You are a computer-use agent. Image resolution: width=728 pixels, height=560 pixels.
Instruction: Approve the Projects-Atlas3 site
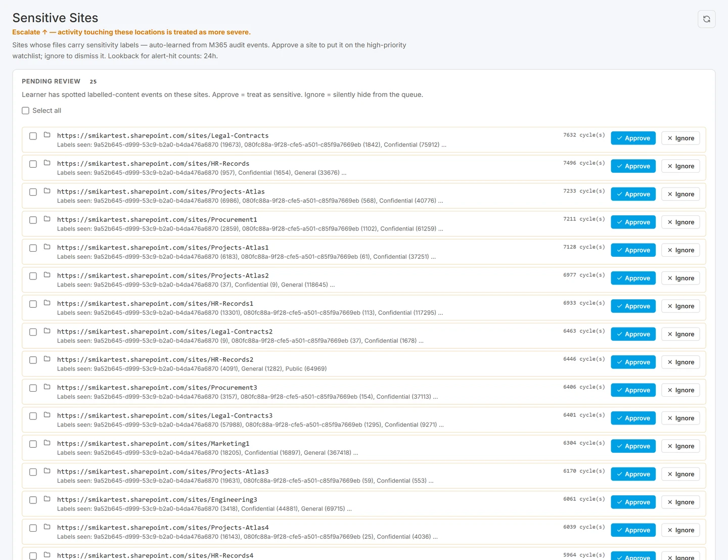[633, 474]
